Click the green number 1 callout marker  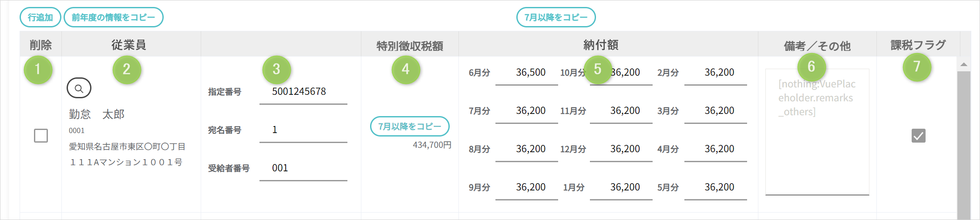[38, 69]
